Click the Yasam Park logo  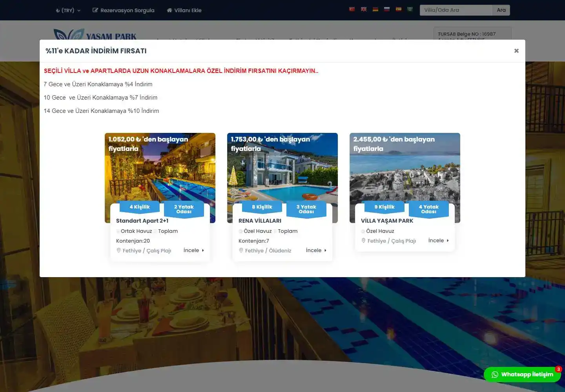pyautogui.click(x=95, y=34)
